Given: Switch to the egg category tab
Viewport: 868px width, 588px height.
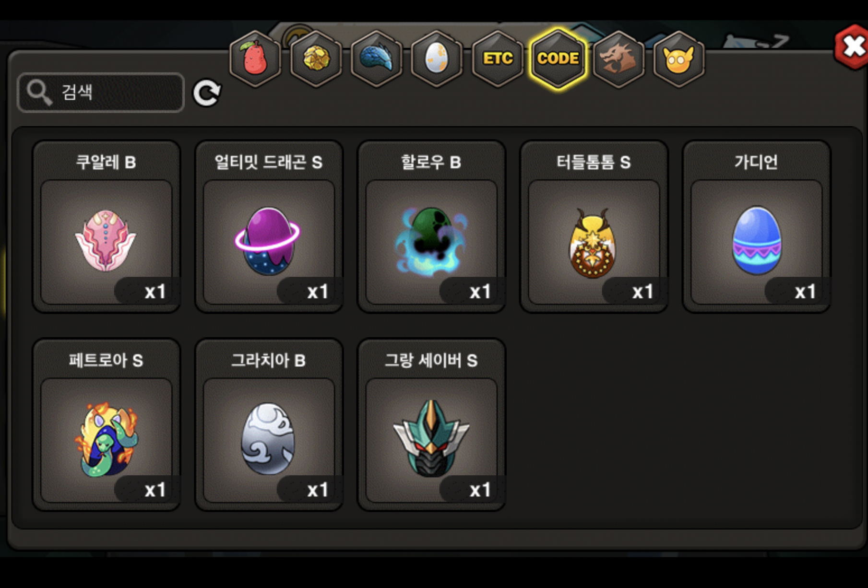Looking at the screenshot, I should (x=437, y=59).
